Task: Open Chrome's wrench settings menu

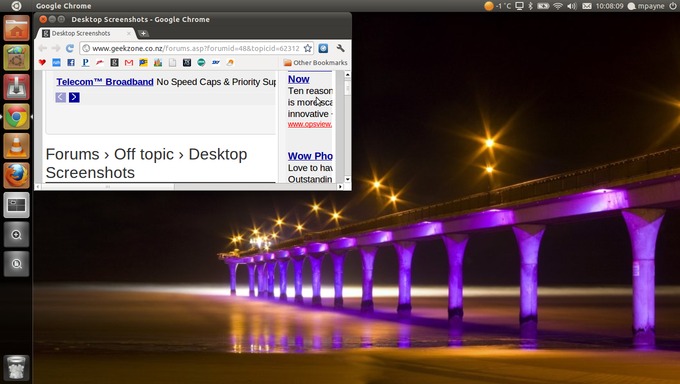Action: [341, 48]
